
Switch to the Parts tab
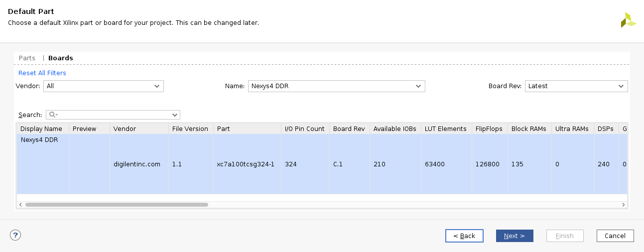pyautogui.click(x=27, y=58)
